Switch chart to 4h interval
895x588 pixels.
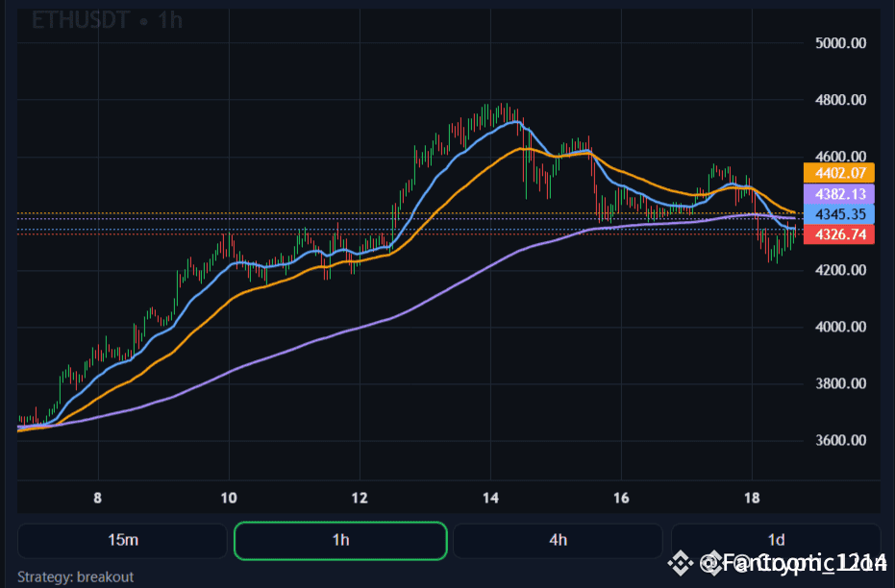[x=558, y=540]
